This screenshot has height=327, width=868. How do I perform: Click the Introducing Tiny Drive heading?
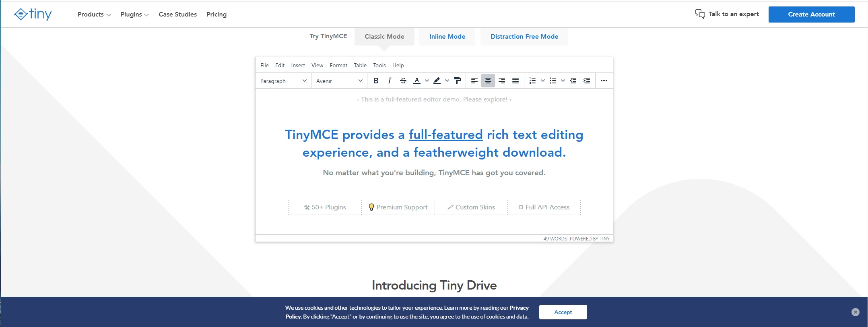click(434, 286)
